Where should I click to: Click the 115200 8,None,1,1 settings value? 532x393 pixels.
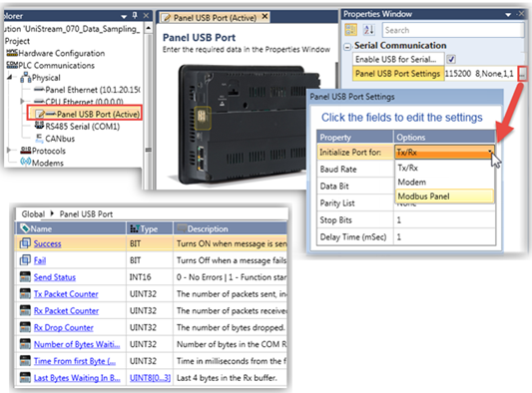tap(479, 74)
